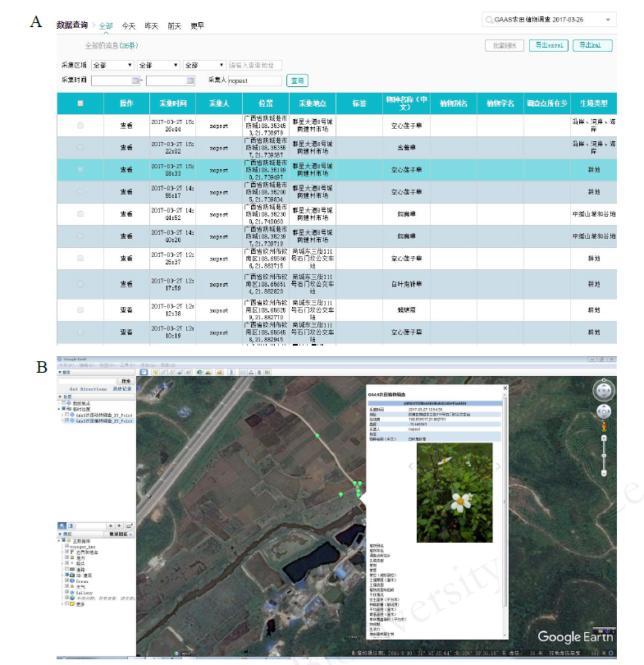This screenshot has height=665, width=644.
Task: Expand the 更多 layer node
Action: (x=62, y=603)
